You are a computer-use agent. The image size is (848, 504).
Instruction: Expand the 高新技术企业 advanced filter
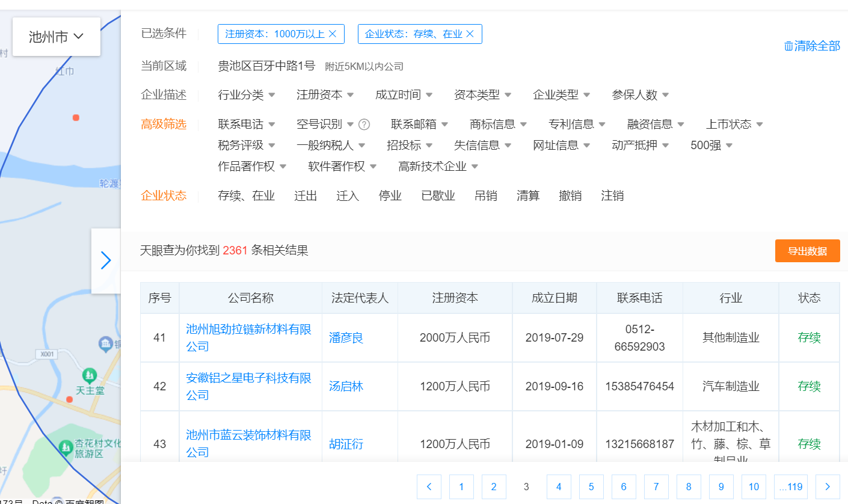coord(438,166)
